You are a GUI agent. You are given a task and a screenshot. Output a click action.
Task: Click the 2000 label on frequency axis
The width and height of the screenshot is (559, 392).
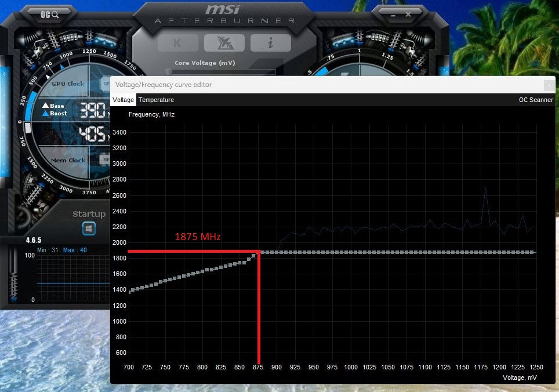point(119,243)
